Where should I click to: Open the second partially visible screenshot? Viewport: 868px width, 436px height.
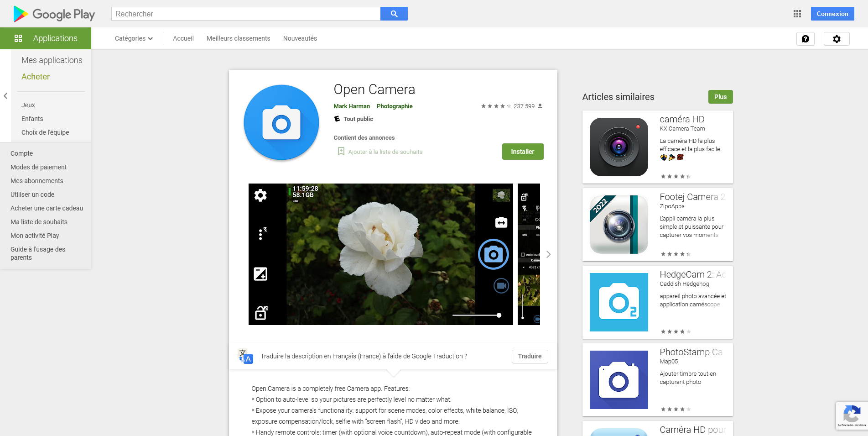point(529,254)
